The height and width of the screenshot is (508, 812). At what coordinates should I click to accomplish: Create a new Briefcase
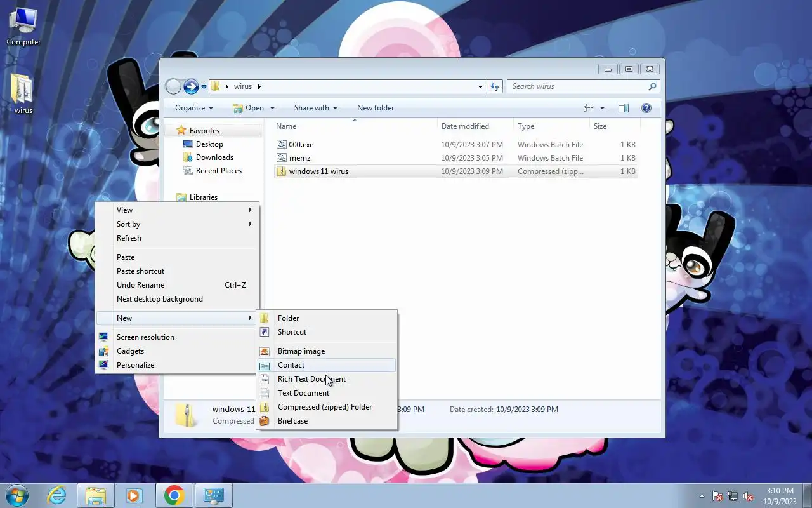coord(327,421)
